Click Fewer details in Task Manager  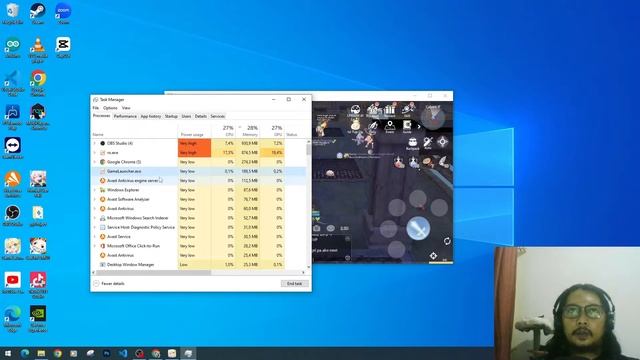109,284
